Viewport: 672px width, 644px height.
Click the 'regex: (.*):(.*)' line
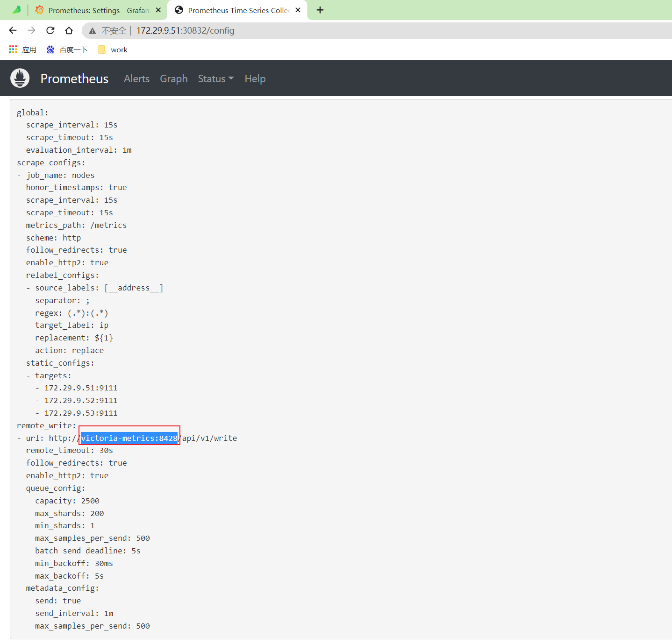(x=72, y=313)
